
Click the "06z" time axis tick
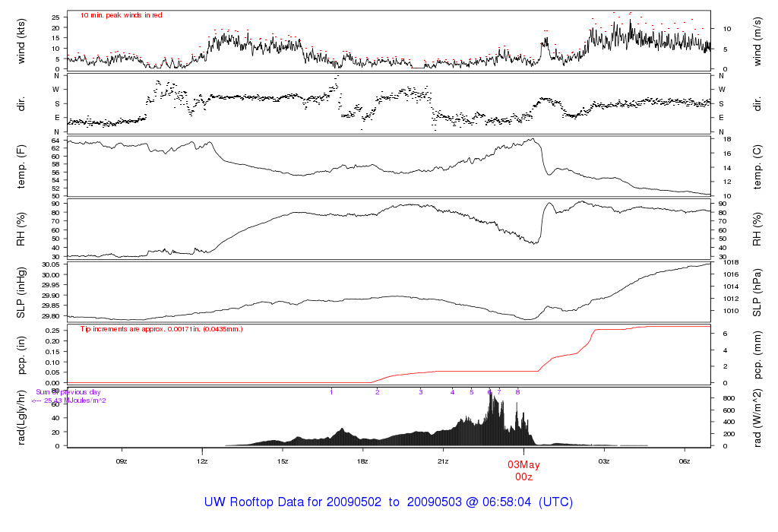coord(685,461)
